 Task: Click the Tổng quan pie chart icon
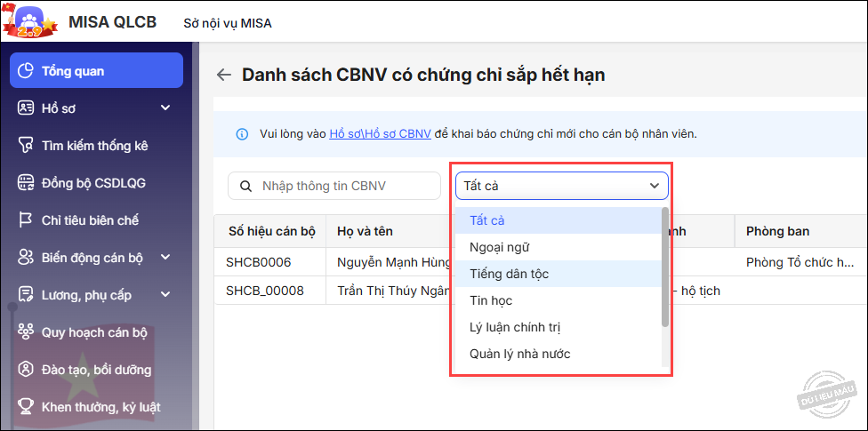(x=26, y=71)
